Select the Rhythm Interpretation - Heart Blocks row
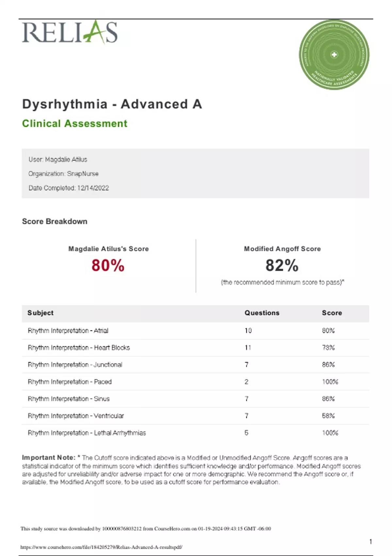This screenshot has width=392, height=556. [79, 348]
